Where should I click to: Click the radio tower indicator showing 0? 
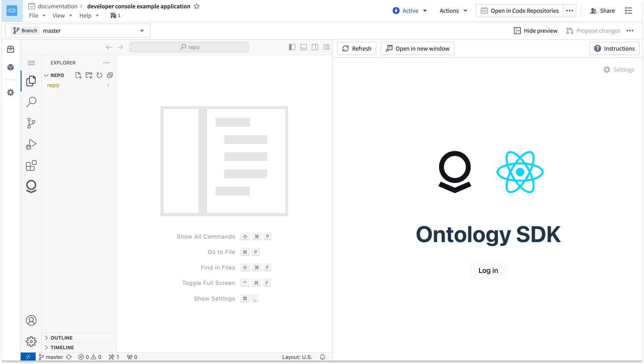pyautogui.click(x=132, y=357)
